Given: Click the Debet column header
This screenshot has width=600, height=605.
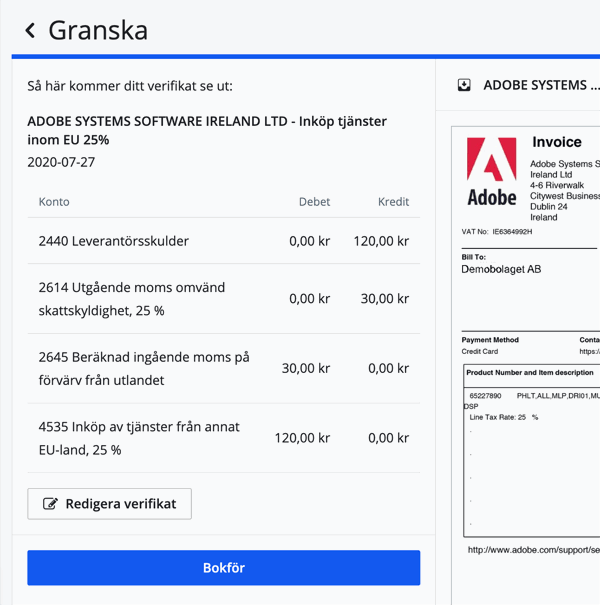Looking at the screenshot, I should coord(314,201).
